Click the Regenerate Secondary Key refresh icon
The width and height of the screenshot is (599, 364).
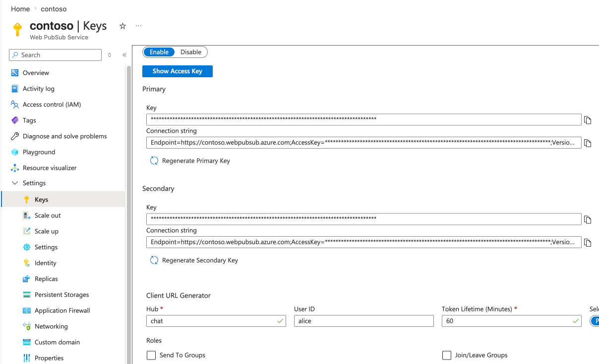click(x=154, y=260)
